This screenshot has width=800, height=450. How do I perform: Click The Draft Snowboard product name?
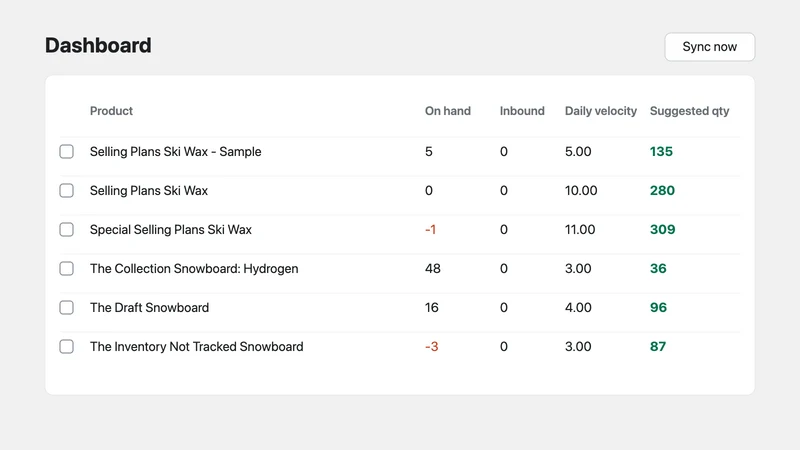pos(149,308)
